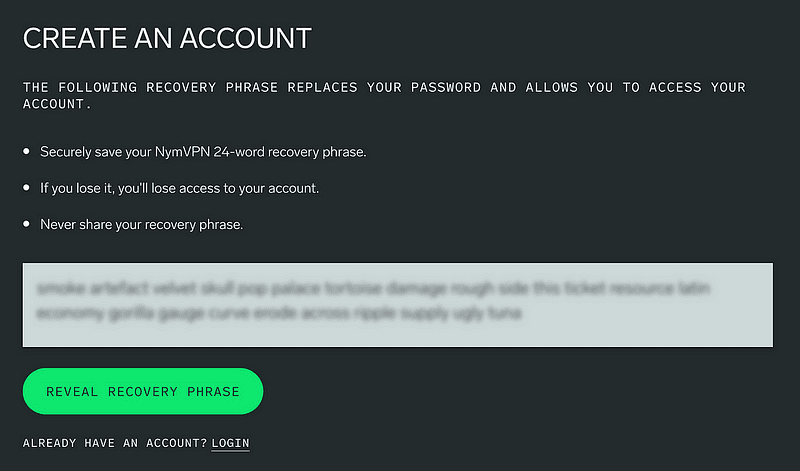Viewport: 800px width, 471px height.
Task: Click the bullet dot beside 'Securely save'
Action: (27, 152)
